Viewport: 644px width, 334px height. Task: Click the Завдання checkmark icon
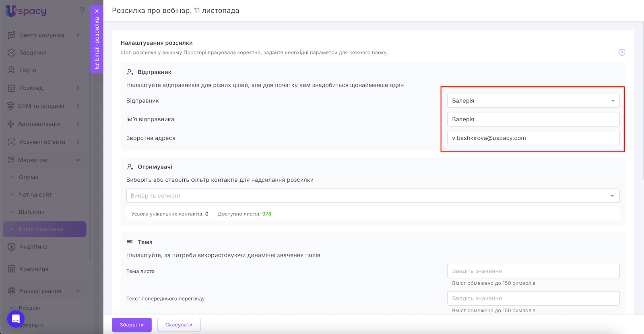pos(12,53)
